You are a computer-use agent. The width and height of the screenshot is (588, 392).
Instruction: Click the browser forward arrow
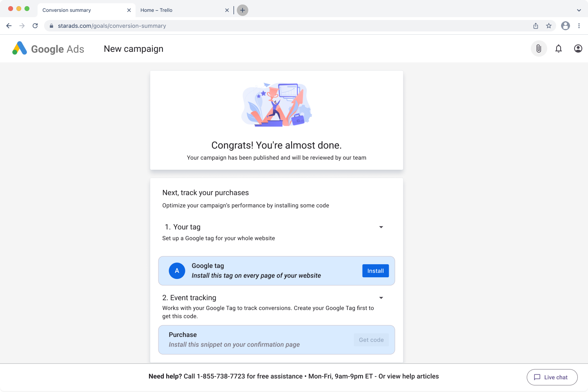click(x=22, y=26)
